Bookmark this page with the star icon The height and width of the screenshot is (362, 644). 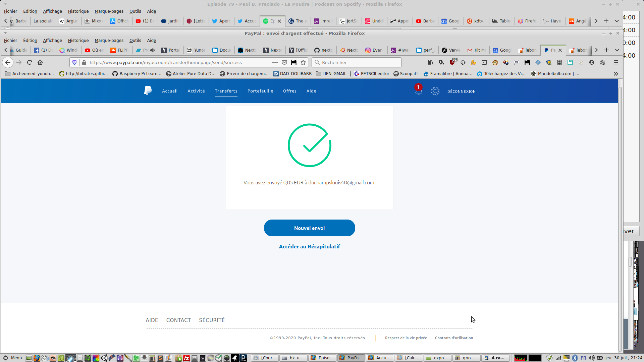pos(303,62)
